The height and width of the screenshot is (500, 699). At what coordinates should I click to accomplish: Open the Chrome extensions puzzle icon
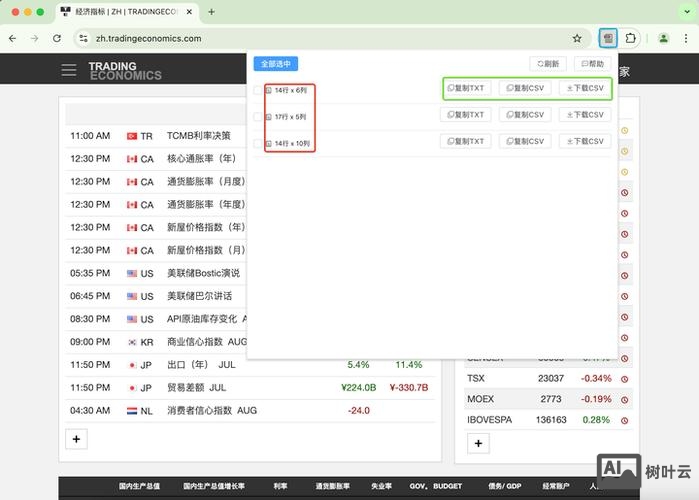click(x=630, y=38)
